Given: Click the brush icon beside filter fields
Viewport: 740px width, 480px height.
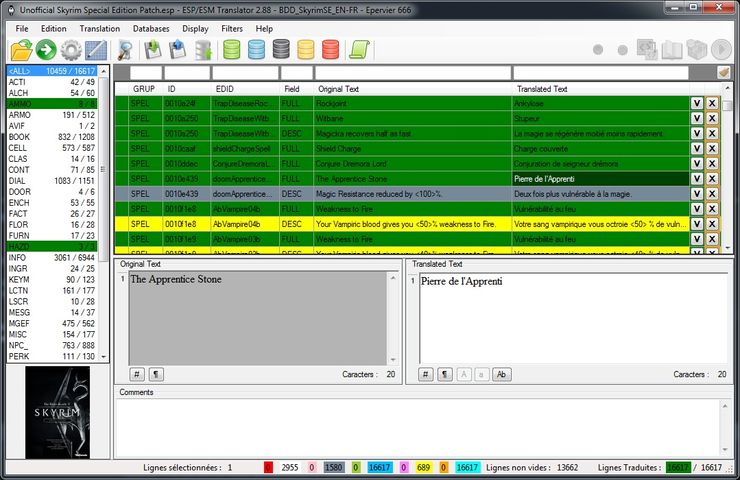Looking at the screenshot, I should pyautogui.click(x=724, y=73).
